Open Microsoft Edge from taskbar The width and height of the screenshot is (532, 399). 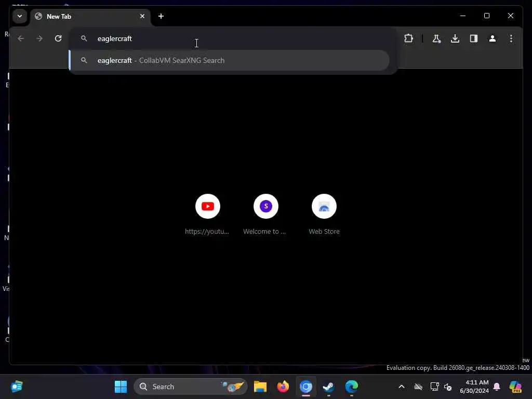pyautogui.click(x=352, y=387)
